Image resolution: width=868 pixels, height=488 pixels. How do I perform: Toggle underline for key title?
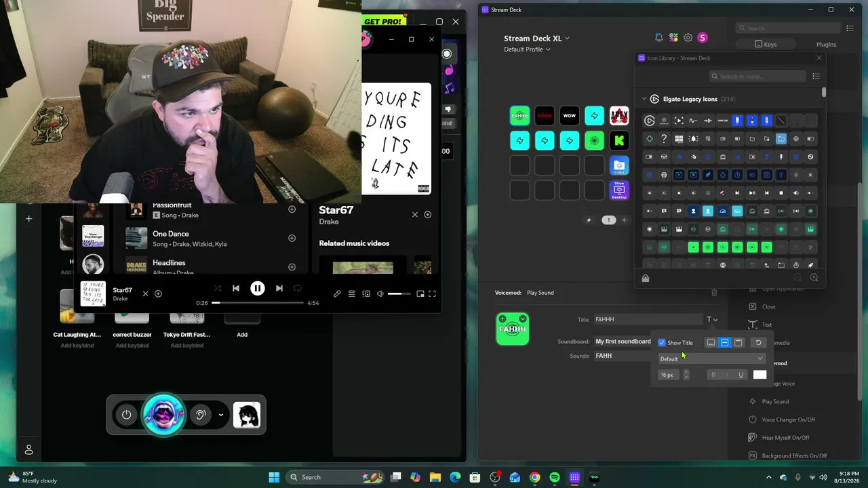click(741, 375)
